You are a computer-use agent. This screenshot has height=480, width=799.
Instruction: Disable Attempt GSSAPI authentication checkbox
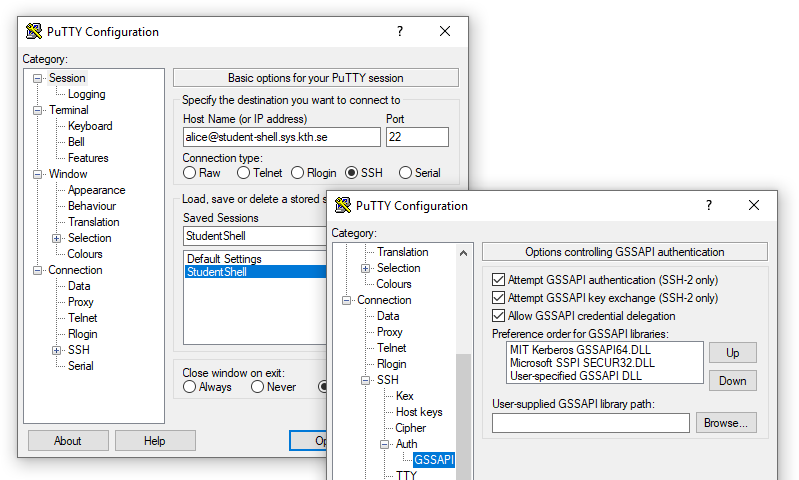[x=499, y=280]
